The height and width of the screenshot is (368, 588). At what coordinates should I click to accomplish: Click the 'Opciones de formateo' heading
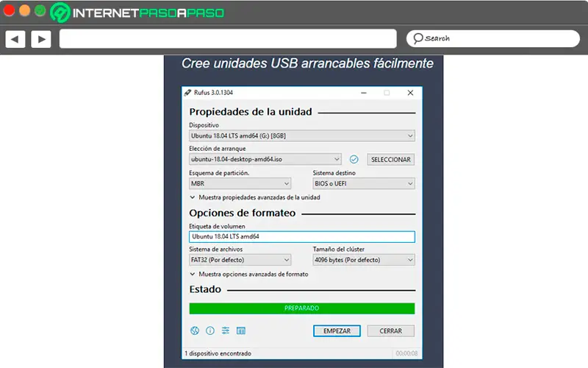tap(243, 213)
